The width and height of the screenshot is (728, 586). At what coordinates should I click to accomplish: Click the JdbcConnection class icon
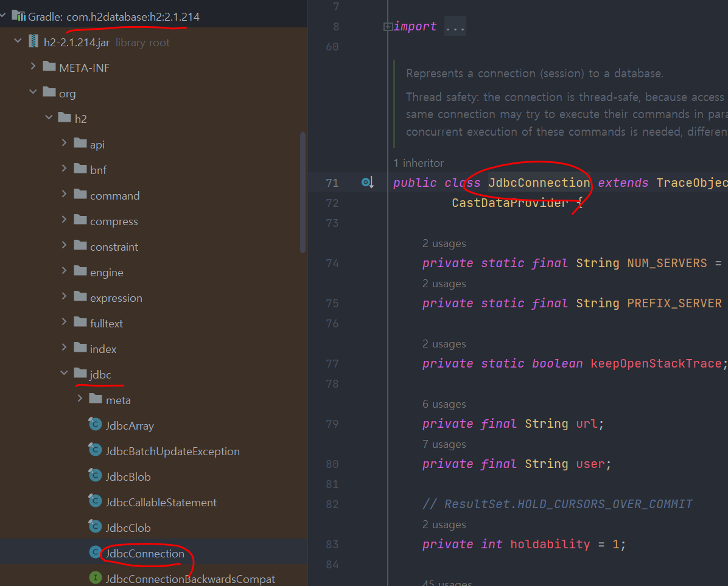point(95,552)
